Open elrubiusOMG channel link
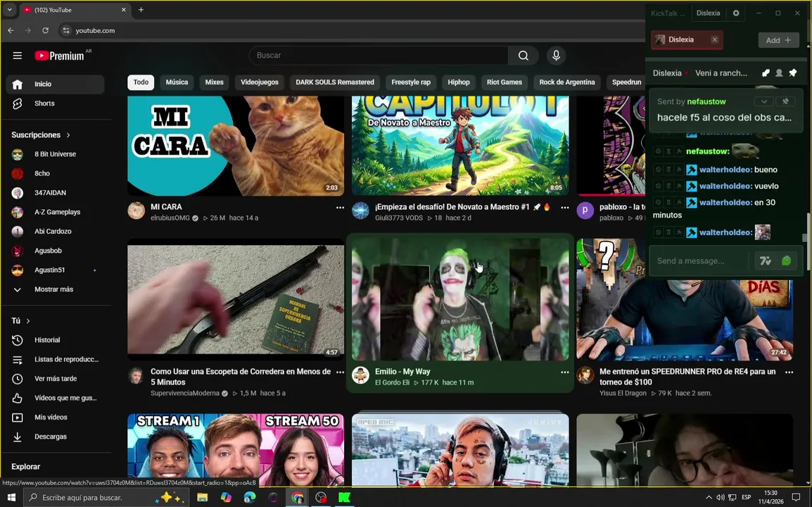This screenshot has height=507, width=812. click(170, 218)
